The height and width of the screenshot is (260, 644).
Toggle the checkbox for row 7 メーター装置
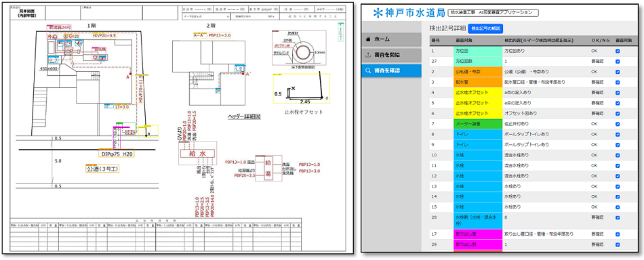(618, 123)
